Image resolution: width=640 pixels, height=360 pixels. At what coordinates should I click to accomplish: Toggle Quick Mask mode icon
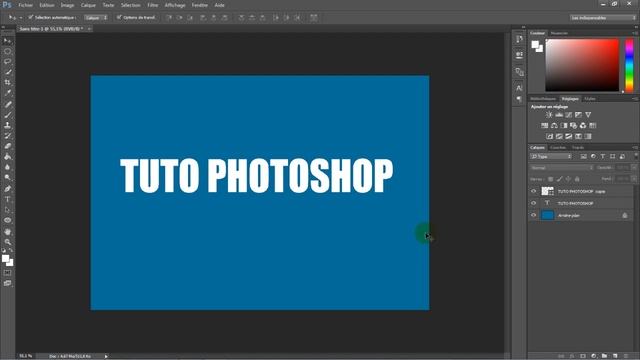7,273
